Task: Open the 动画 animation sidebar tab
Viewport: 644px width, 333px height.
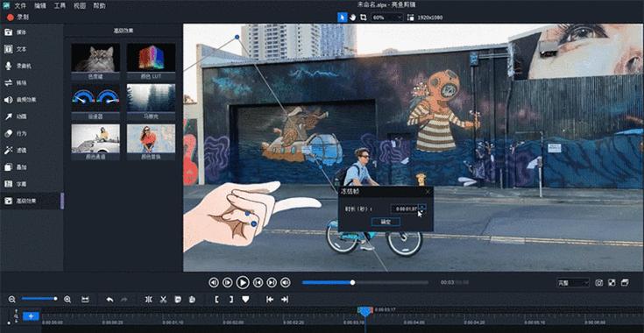Action: (32, 117)
